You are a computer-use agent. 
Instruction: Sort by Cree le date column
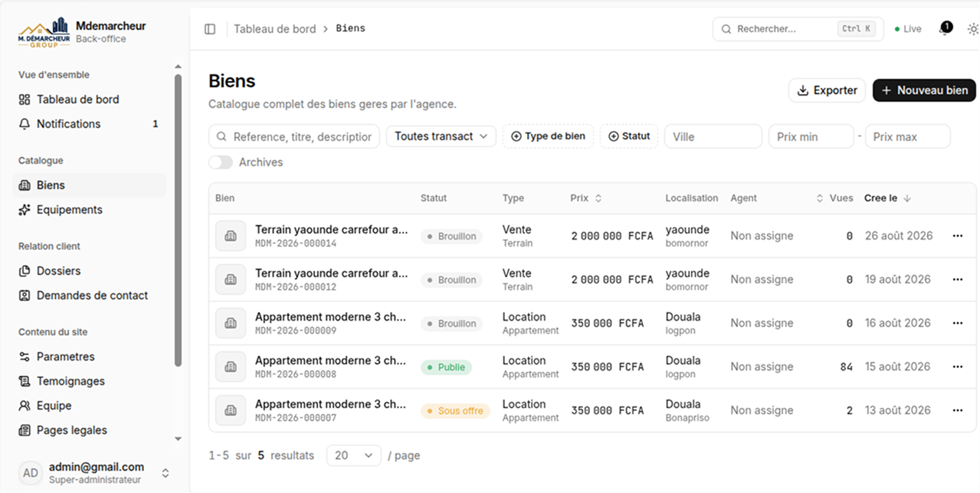tap(888, 198)
